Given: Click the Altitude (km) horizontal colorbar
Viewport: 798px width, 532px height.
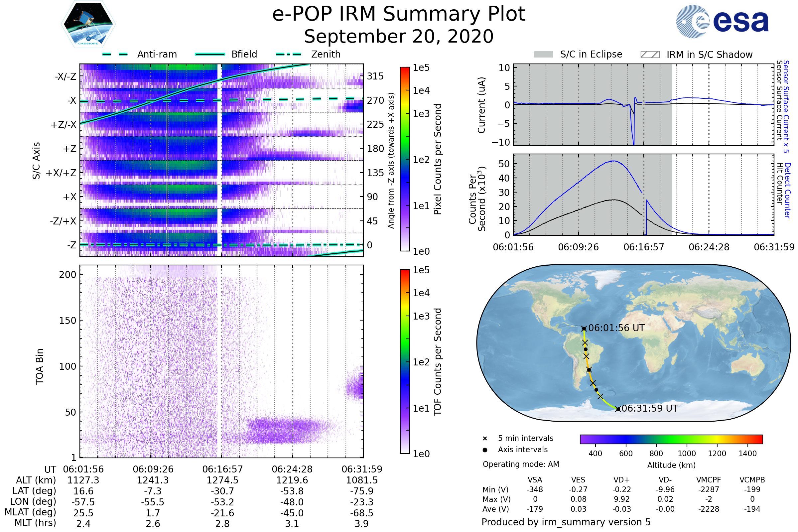Looking at the screenshot, I should point(671,439).
